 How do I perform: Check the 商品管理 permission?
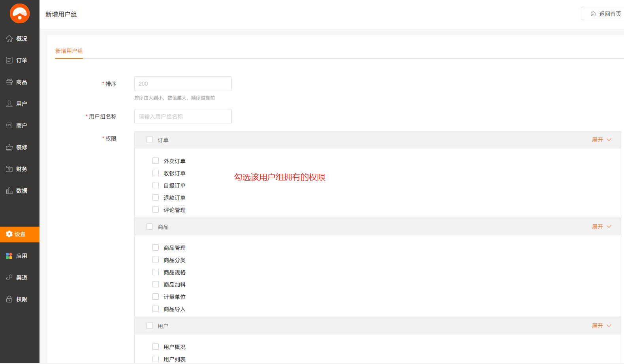tap(156, 248)
